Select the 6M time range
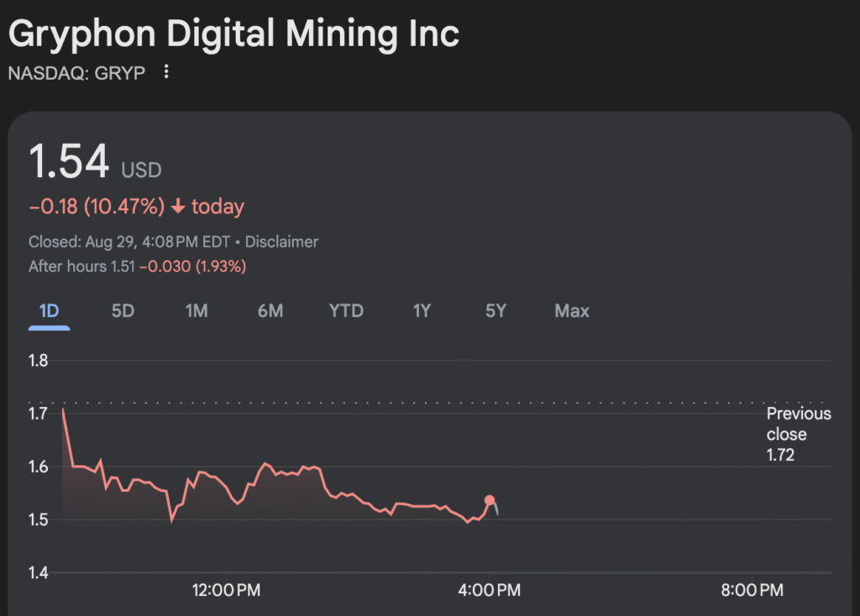This screenshot has height=616, width=860. pos(270,311)
